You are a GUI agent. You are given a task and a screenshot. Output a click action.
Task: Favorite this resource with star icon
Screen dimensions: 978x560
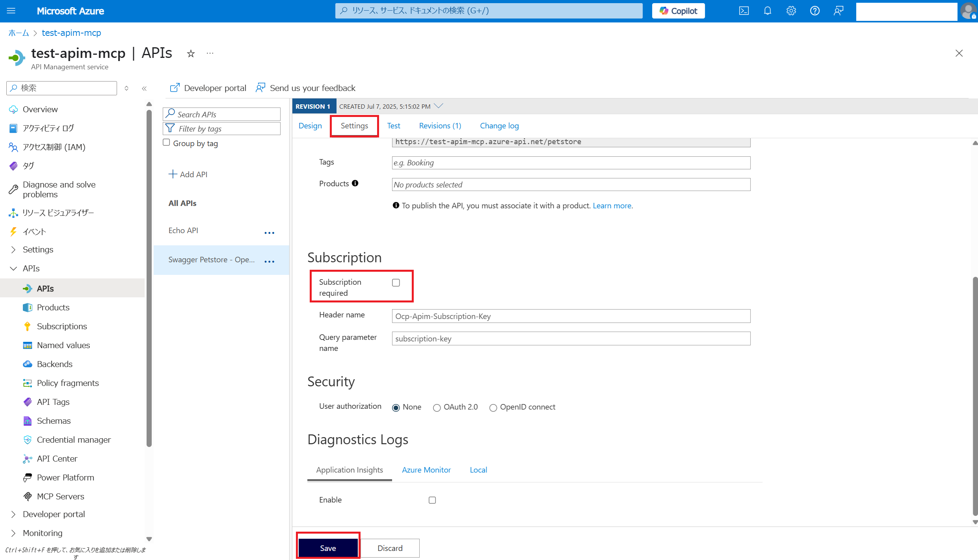click(x=191, y=54)
